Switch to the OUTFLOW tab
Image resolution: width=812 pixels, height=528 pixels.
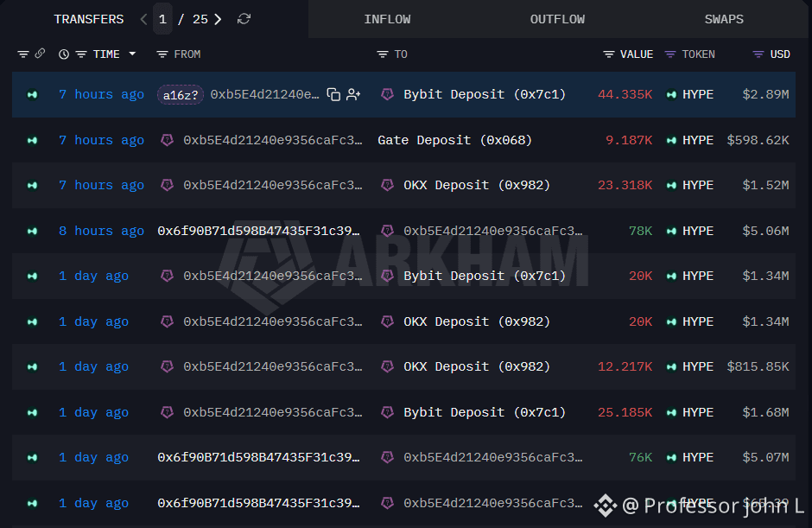(x=557, y=19)
